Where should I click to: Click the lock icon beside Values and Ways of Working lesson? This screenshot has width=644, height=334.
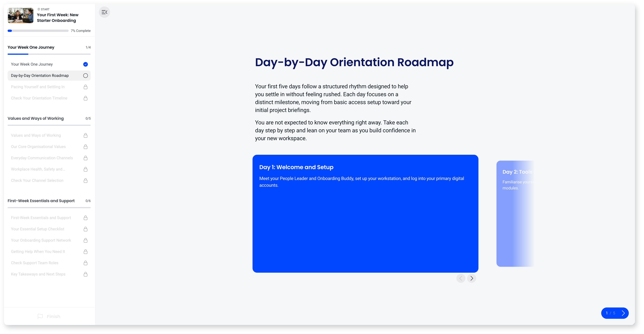click(86, 135)
